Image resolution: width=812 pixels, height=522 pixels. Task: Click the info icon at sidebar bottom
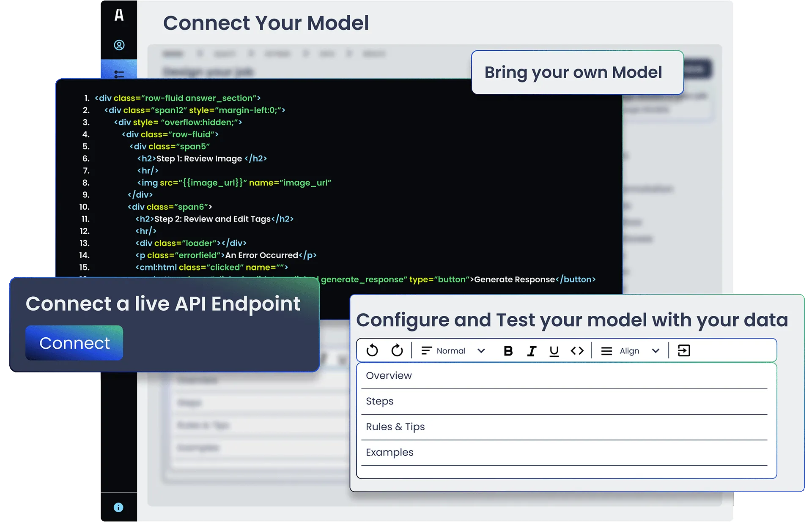(119, 507)
